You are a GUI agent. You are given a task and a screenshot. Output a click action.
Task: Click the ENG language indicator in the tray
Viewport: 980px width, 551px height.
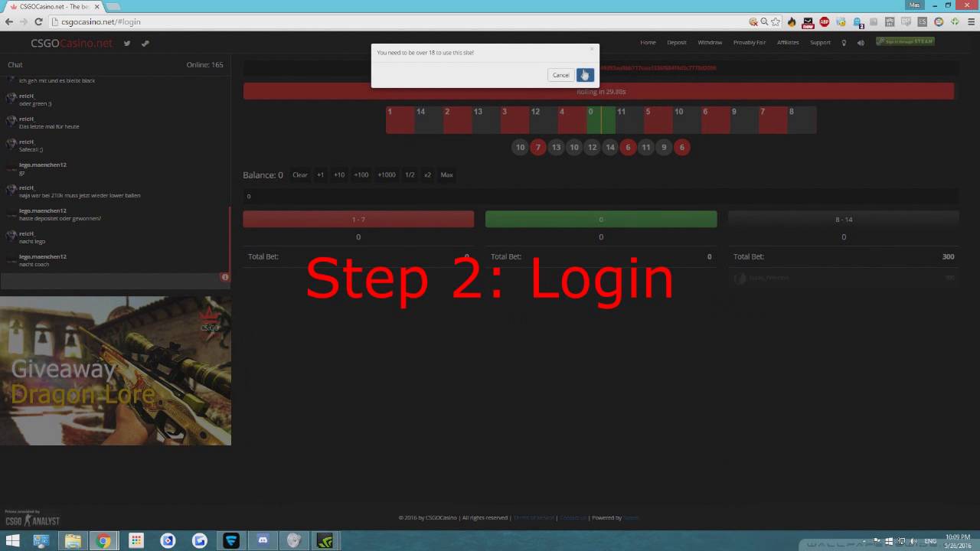[931, 541]
